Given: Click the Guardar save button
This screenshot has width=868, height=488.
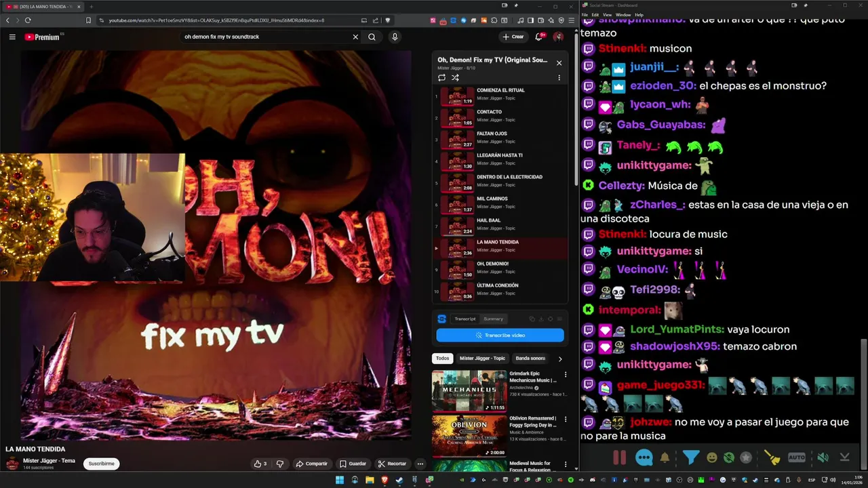Looking at the screenshot, I should click(353, 464).
